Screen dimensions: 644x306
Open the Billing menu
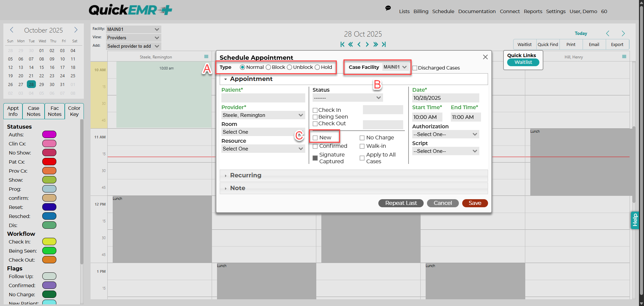tap(421, 11)
